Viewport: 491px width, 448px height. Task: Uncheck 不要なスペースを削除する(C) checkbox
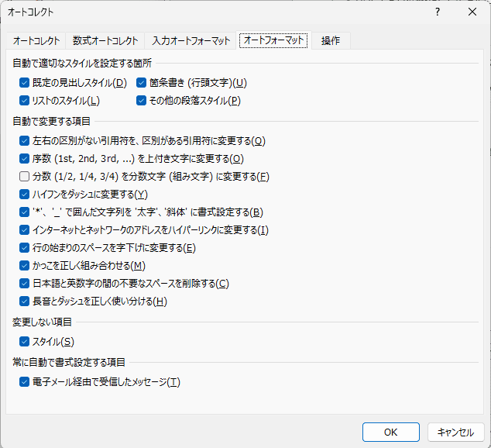24,284
